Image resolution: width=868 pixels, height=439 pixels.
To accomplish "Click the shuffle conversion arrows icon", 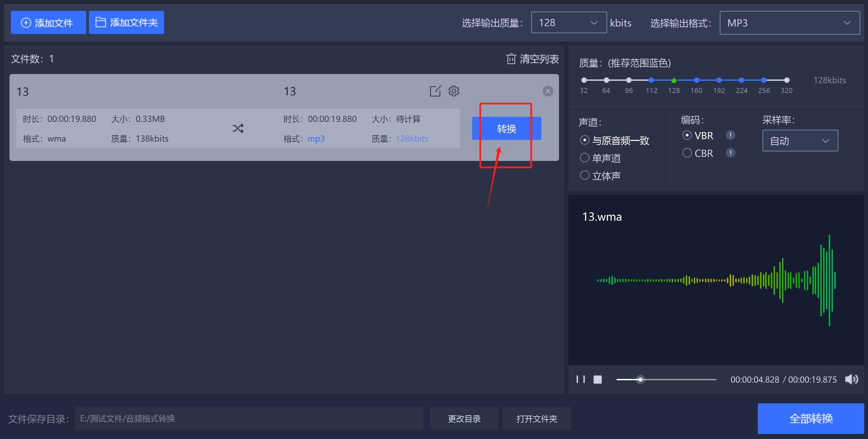I will click(238, 128).
